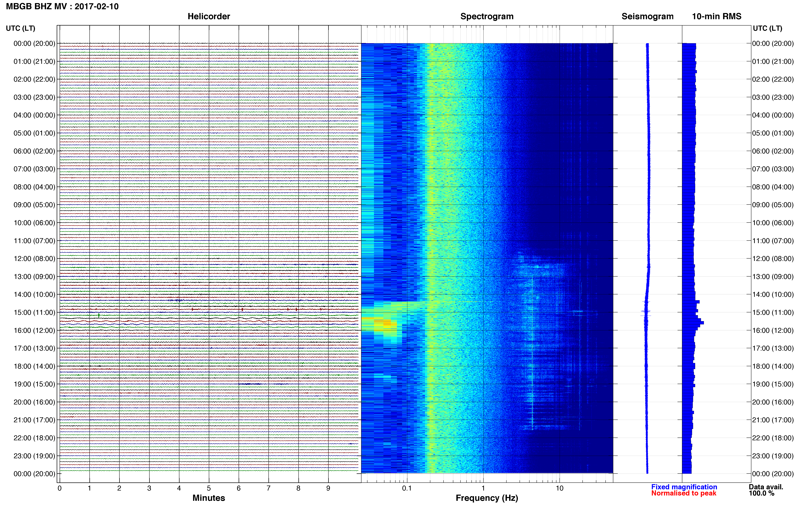Click the title 'MBGB BHZ MV : 2017-02-10'
The width and height of the screenshot is (812, 508).
(62, 6)
